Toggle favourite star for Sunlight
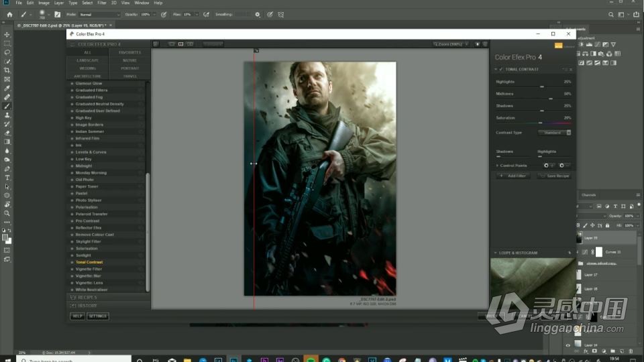644x362 pixels. 72,255
